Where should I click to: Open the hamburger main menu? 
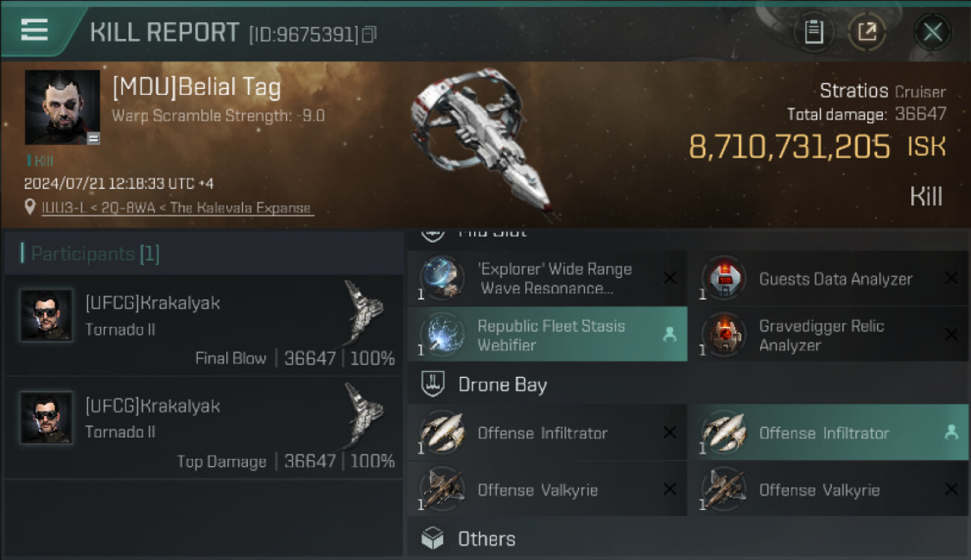34,30
